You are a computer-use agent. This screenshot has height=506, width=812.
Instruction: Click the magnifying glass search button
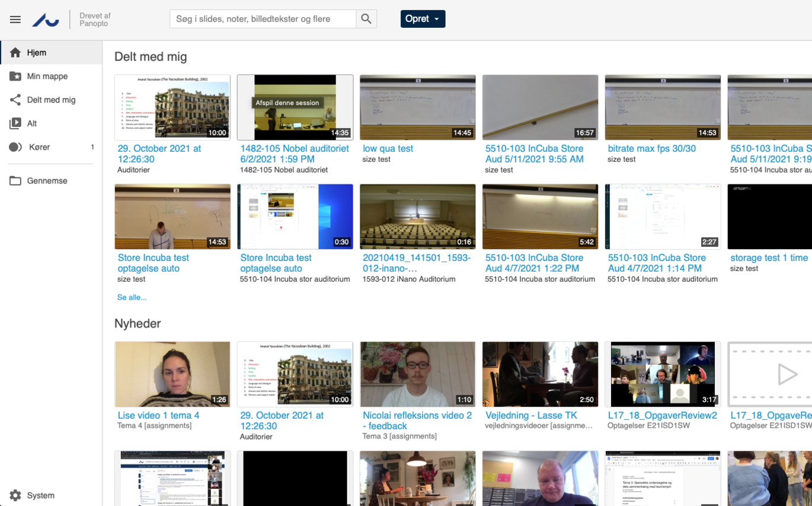tap(366, 19)
